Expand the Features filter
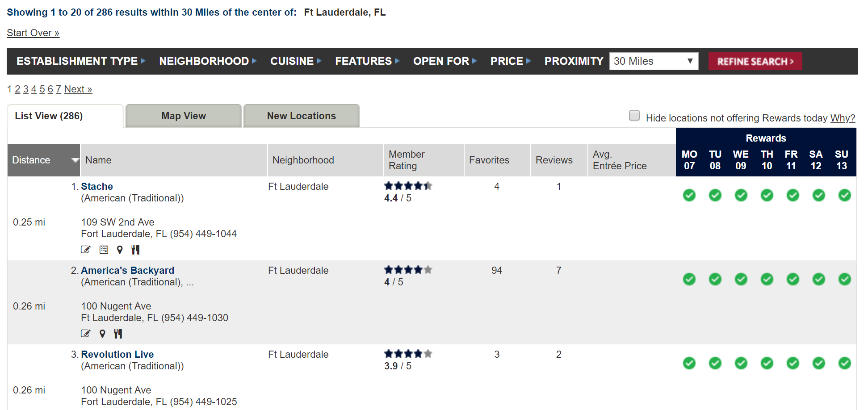 coord(367,61)
